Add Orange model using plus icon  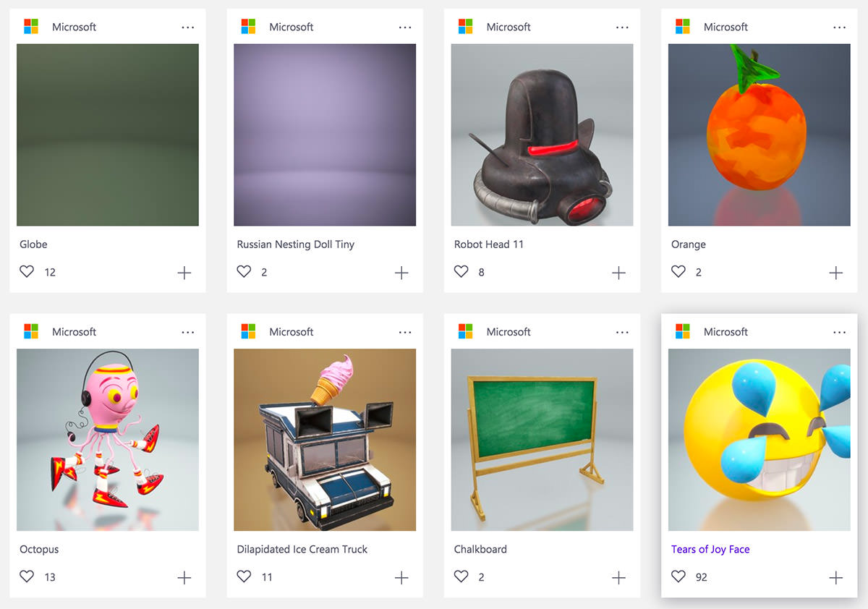(x=835, y=273)
